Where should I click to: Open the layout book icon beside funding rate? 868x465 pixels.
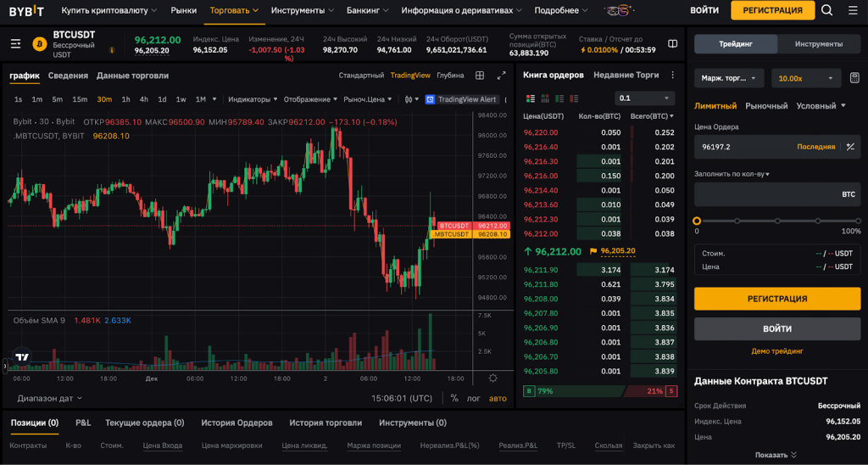point(672,44)
